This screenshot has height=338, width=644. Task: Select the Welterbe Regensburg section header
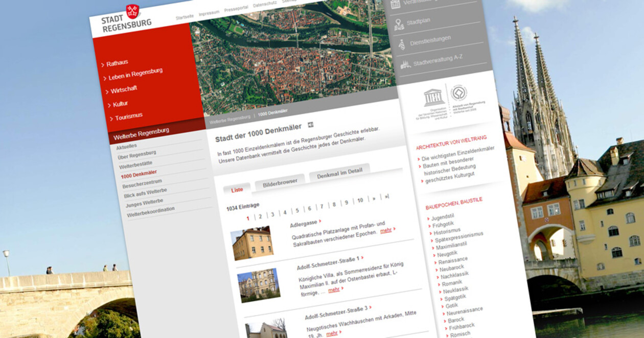[x=141, y=133]
